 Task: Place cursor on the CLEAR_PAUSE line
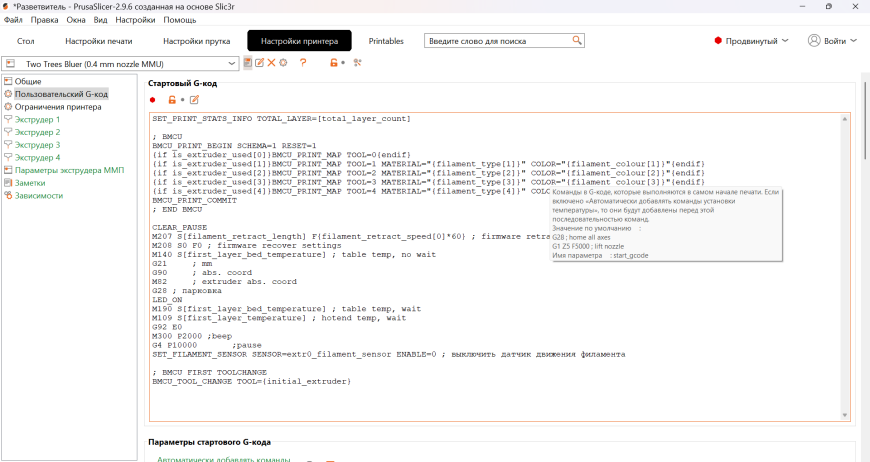click(180, 227)
